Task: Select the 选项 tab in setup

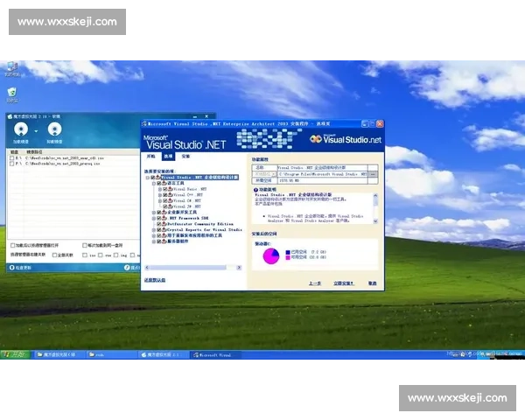Action: tap(168, 157)
